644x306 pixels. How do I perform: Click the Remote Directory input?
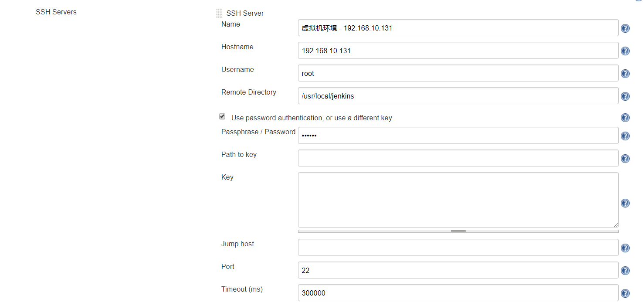pyautogui.click(x=458, y=96)
